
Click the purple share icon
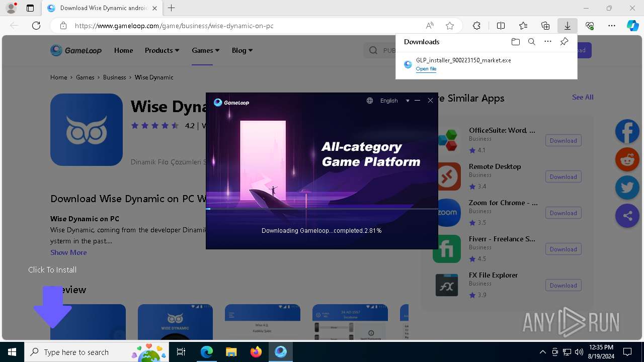(x=627, y=216)
